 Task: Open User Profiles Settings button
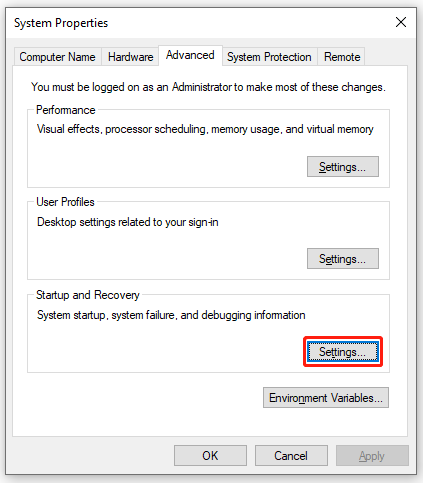tap(343, 258)
